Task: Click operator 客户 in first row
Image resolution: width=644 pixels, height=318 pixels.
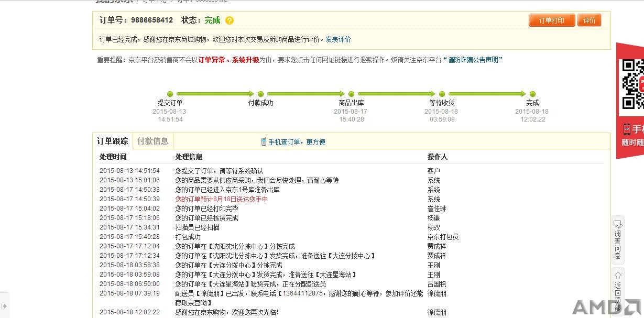Action: (434, 171)
